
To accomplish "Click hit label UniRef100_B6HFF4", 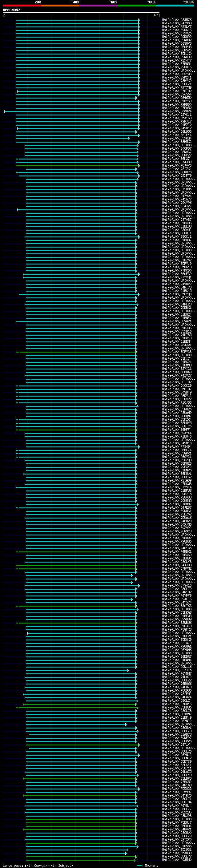I will coord(177,430).
